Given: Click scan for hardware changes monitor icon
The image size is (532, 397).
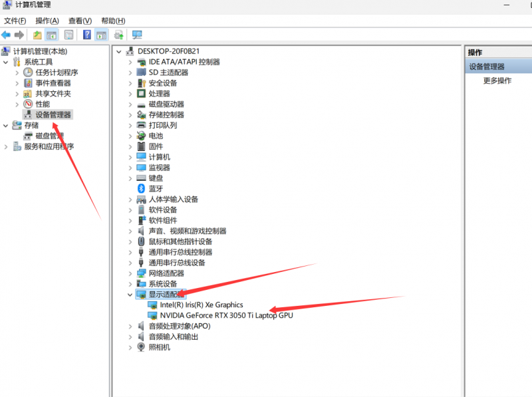Looking at the screenshot, I should pyautogui.click(x=137, y=35).
